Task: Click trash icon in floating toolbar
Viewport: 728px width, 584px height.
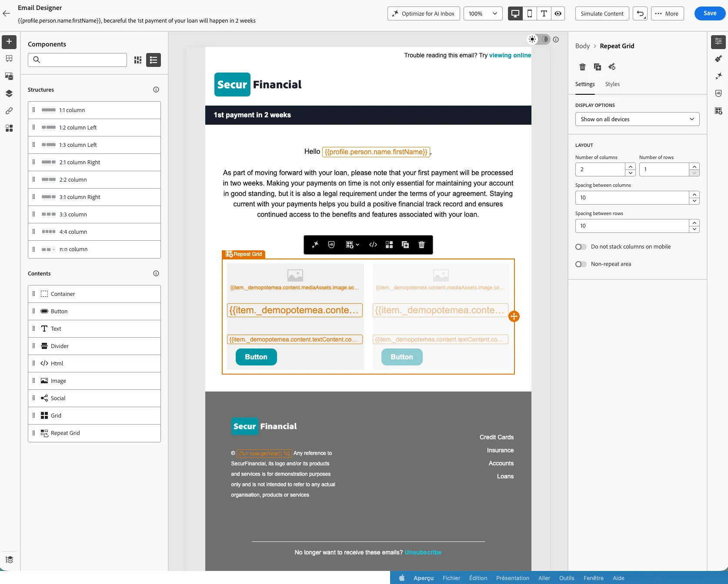Action: [x=421, y=245]
